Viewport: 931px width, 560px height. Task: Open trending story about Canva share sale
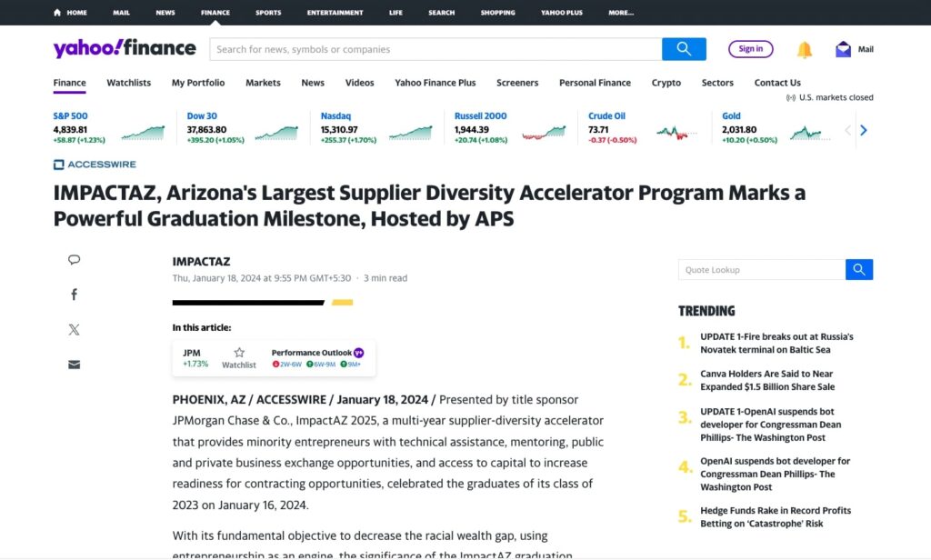tap(767, 380)
